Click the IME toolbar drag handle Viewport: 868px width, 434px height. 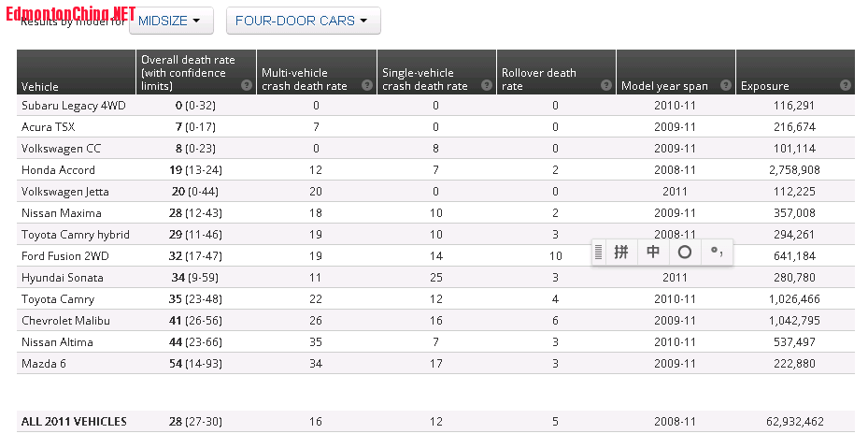[x=599, y=252]
